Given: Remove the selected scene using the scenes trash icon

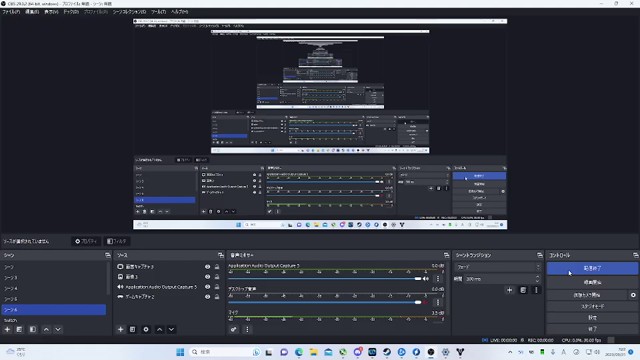Looking at the screenshot, I should tap(19, 329).
